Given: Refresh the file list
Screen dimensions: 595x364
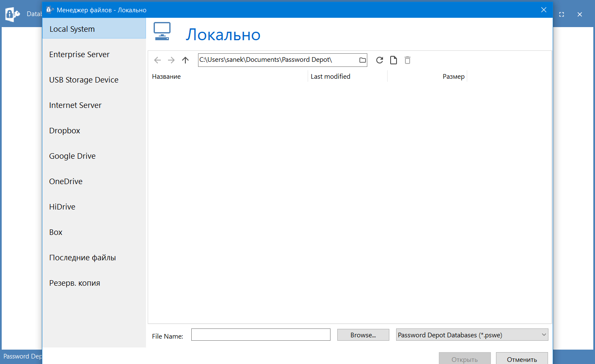Looking at the screenshot, I should tap(380, 60).
